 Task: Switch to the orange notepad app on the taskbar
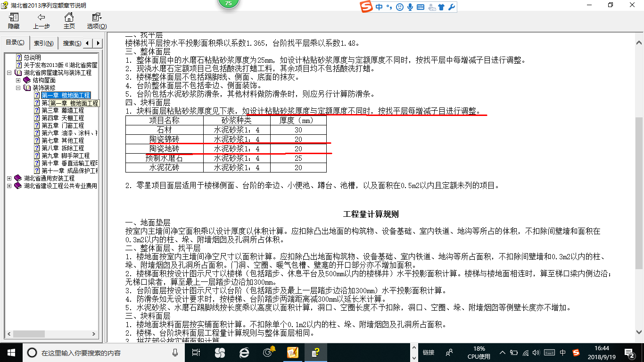(293, 353)
